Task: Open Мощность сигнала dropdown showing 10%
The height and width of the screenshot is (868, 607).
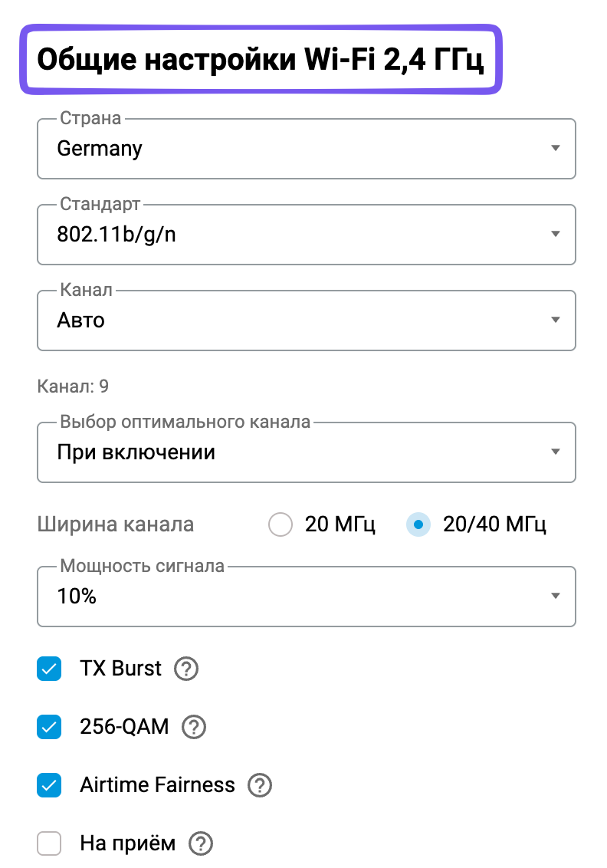Action: coord(306,597)
